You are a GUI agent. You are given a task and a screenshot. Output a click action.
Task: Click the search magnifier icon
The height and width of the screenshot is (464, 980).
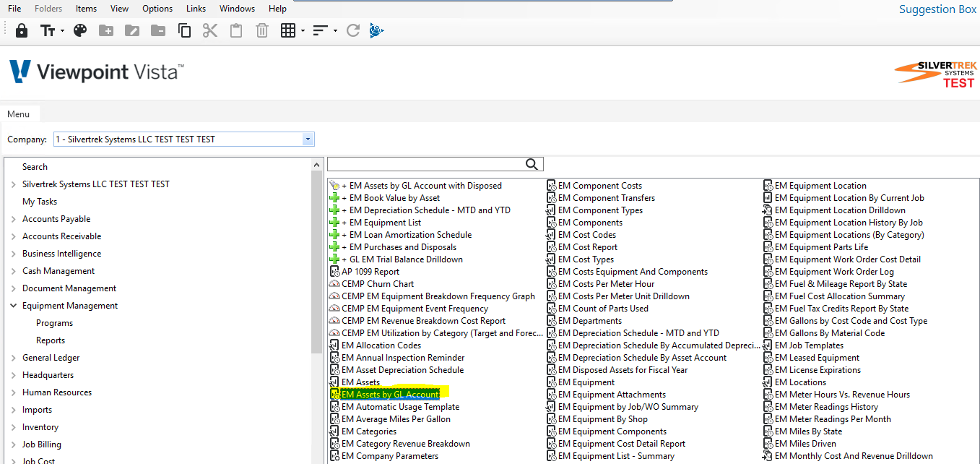[x=532, y=165]
